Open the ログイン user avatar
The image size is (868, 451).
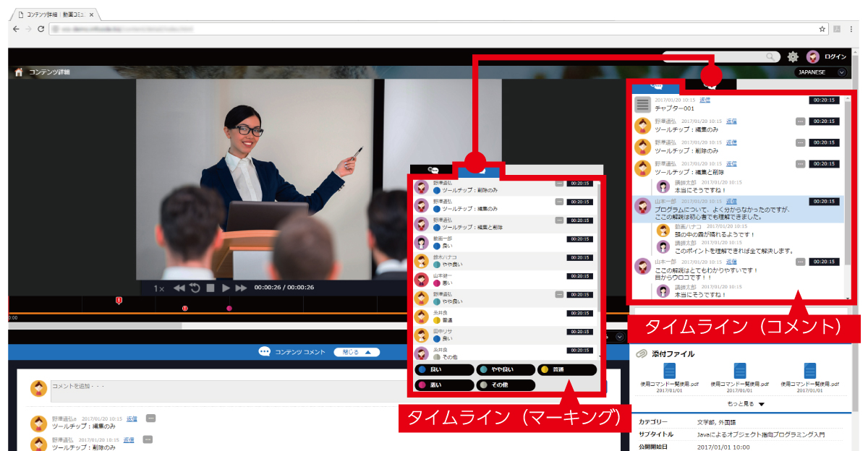(x=813, y=56)
